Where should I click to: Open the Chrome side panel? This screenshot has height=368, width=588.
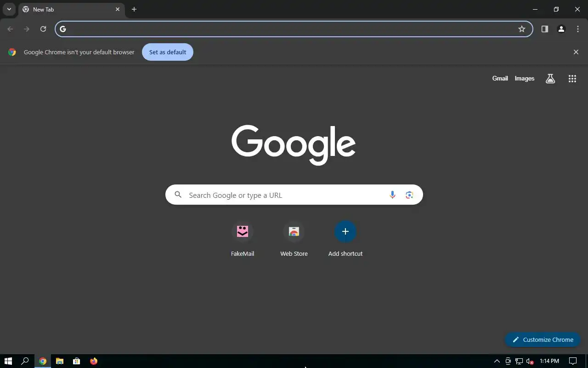(x=545, y=29)
